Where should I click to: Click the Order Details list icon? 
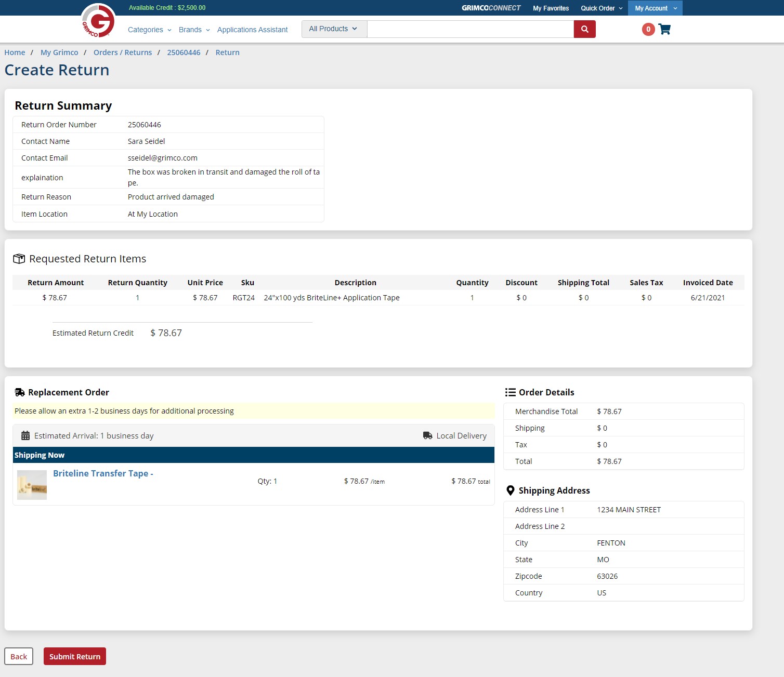[x=510, y=392]
